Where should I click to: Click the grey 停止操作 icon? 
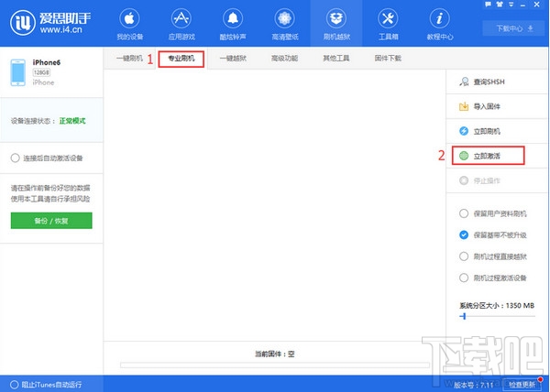click(464, 180)
